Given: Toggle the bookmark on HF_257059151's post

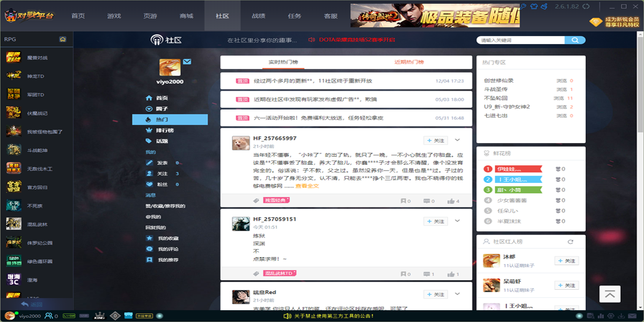Looking at the screenshot, I should point(403,274).
